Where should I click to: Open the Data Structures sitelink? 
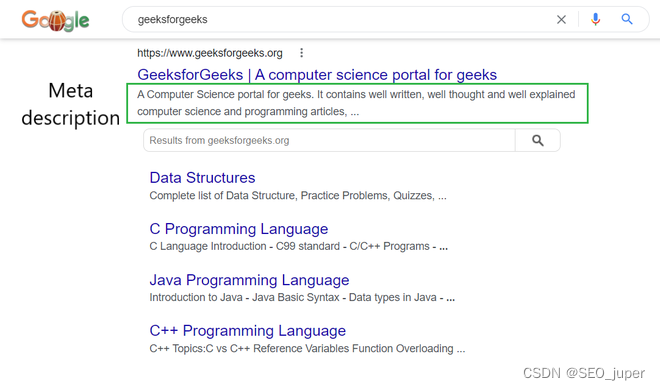point(202,178)
